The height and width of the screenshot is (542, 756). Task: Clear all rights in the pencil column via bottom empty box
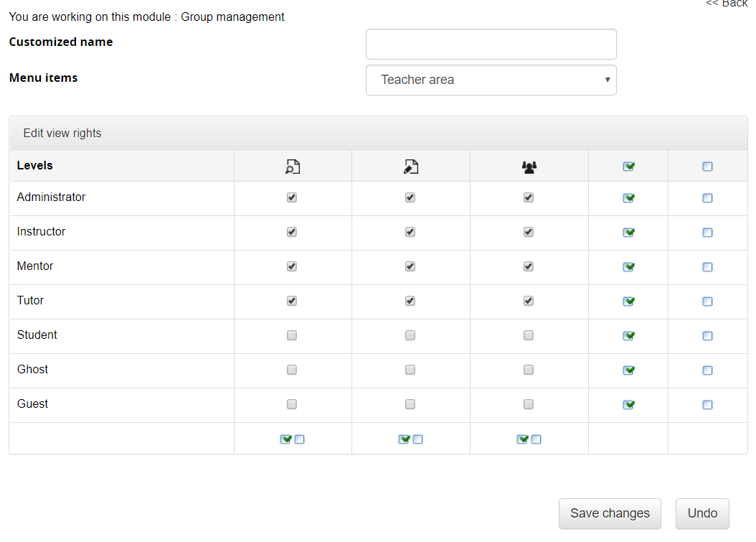[x=418, y=439]
